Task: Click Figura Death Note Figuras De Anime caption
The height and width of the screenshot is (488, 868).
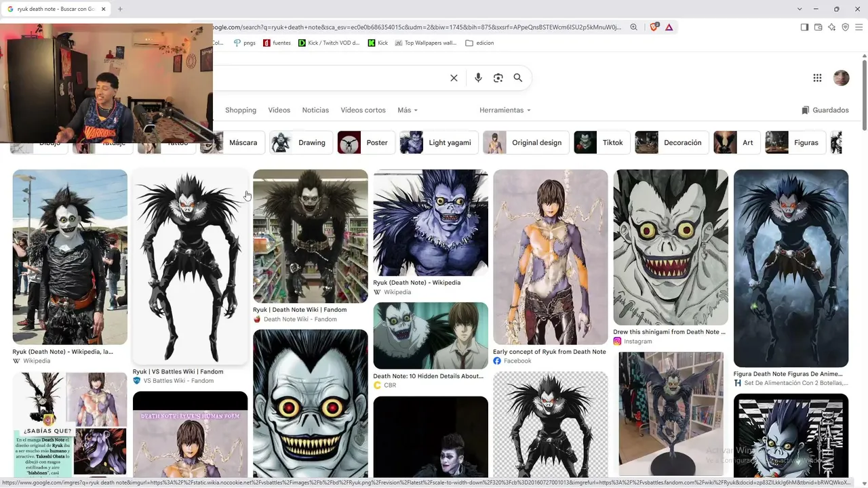Action: coord(788,373)
